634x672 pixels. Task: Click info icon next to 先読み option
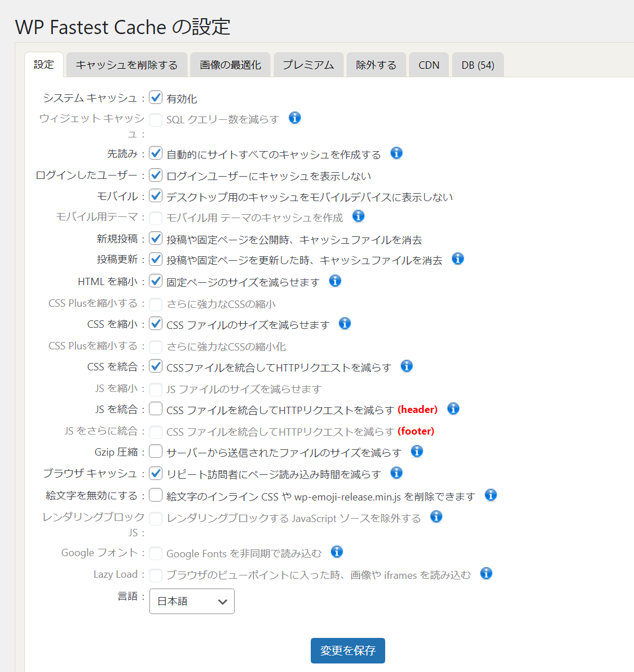coord(397,153)
